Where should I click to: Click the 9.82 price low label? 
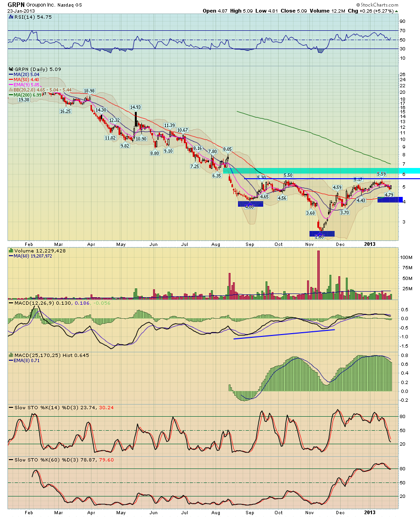coord(125,146)
